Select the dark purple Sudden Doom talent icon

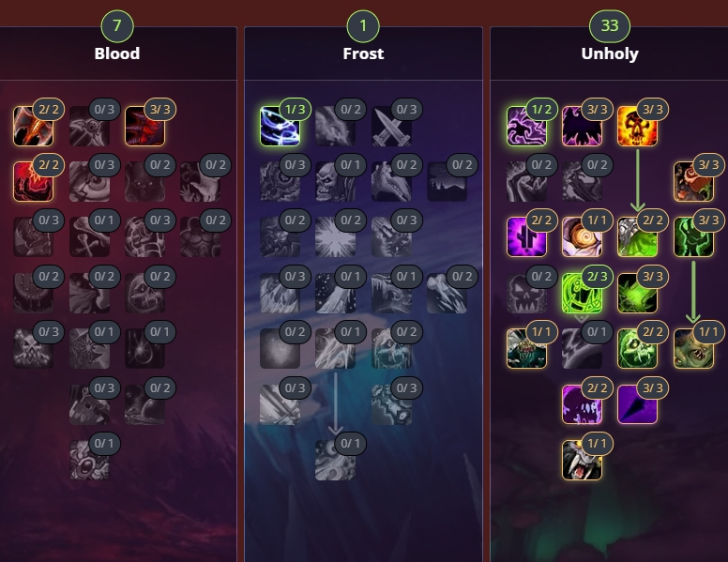pyautogui.click(x=637, y=404)
